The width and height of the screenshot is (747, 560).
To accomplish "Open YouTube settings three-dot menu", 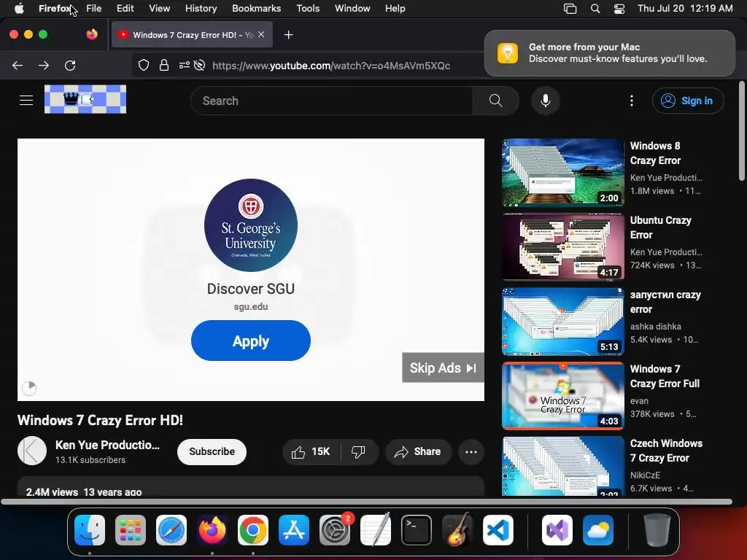I will (631, 101).
